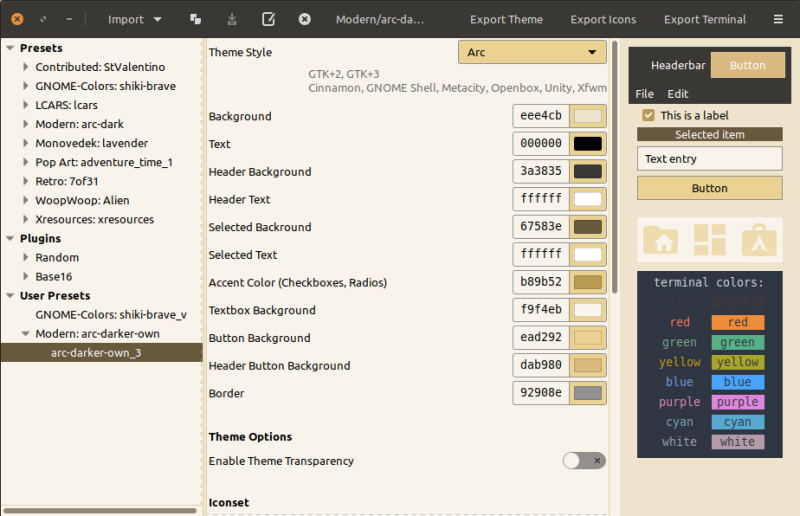Toggle Enable Theme Transparency switch
Viewport: 800px width, 516px height.
click(x=584, y=461)
